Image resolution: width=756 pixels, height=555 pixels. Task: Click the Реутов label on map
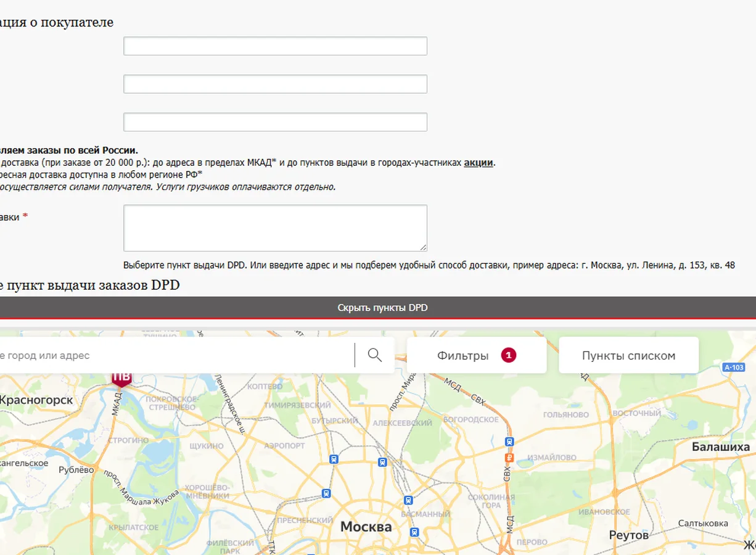[629, 535]
